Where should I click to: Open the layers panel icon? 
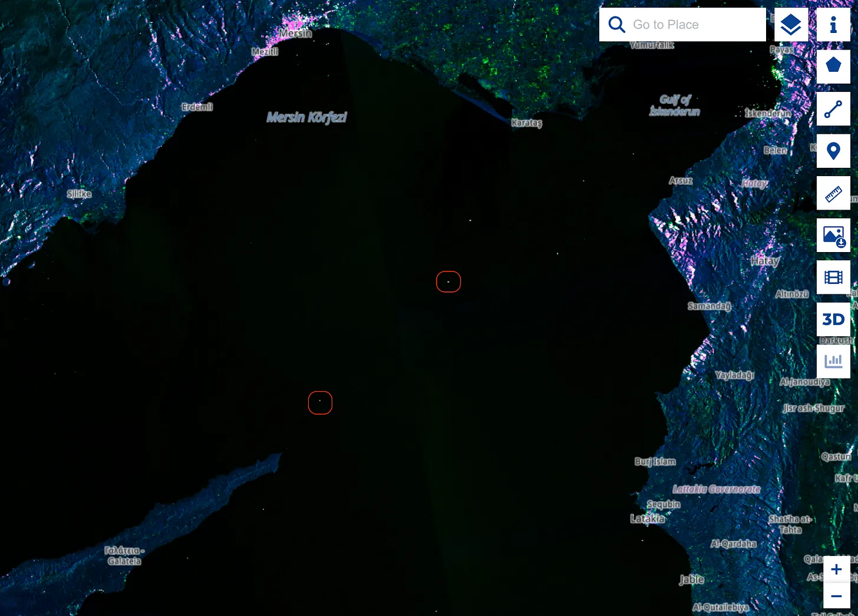(791, 25)
